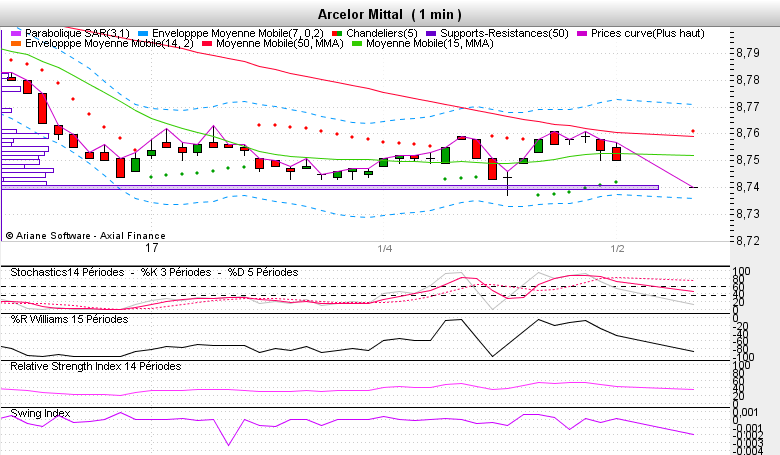Click the '%R Williams 15 Périodes' panel title
The width and height of the screenshot is (780, 455).
(69, 319)
